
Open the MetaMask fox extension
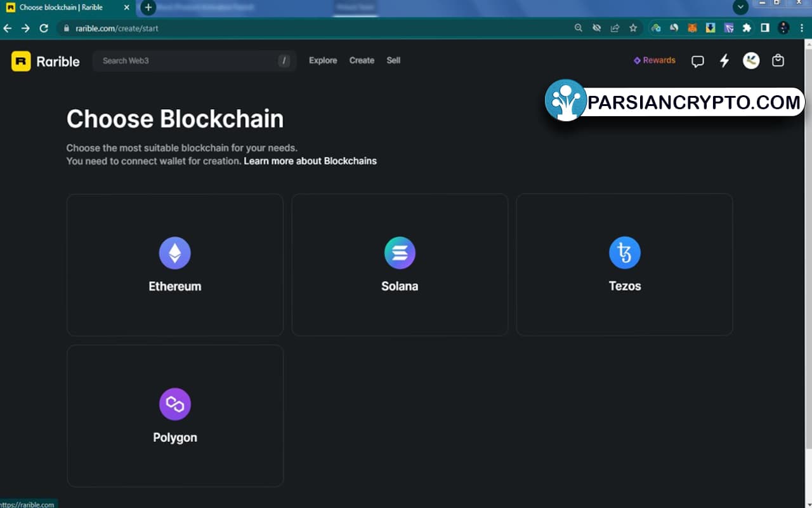[693, 28]
